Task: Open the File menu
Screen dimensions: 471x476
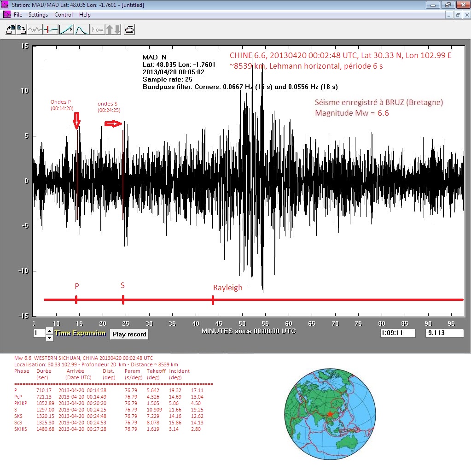Action: pos(18,15)
